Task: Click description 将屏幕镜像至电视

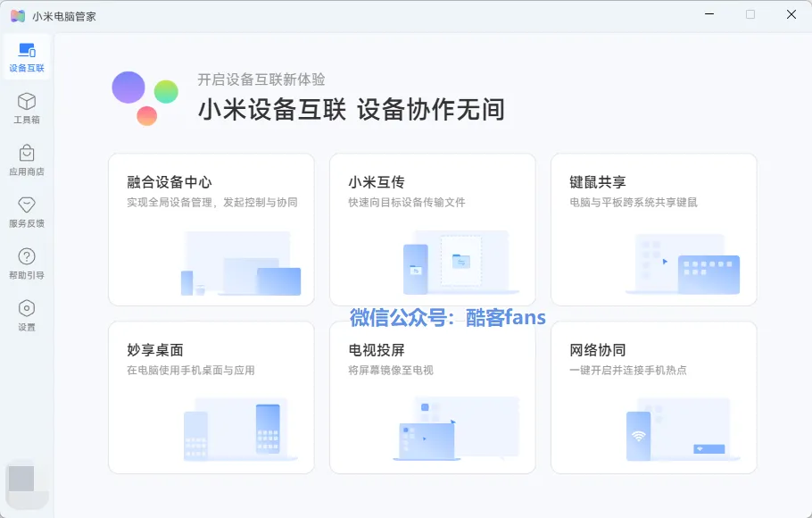Action: tap(391, 371)
